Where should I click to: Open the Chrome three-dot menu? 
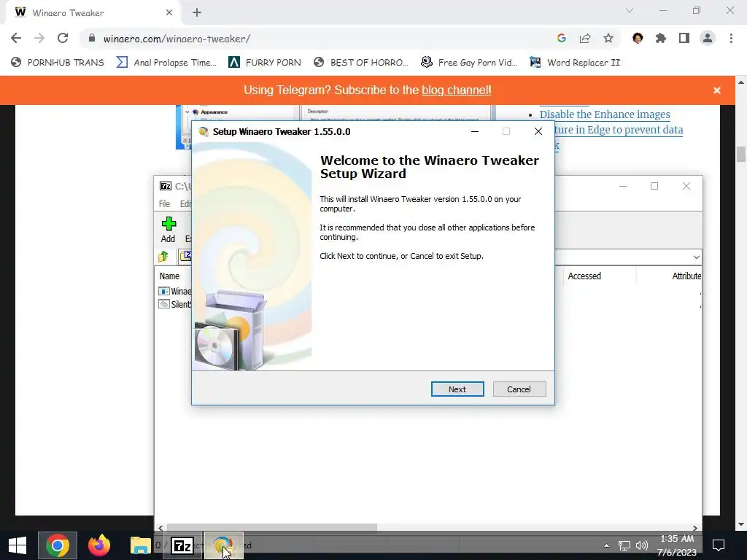[731, 39]
